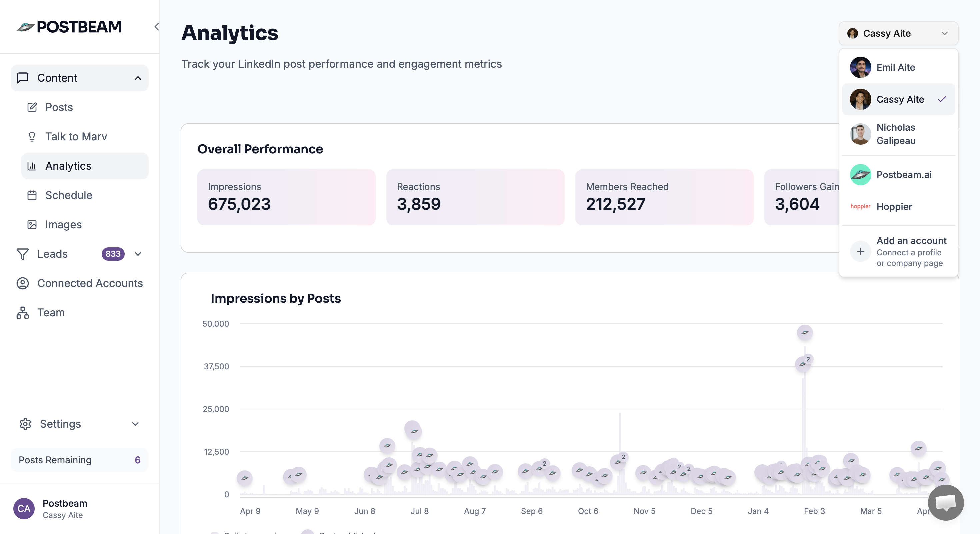Click the Schedule calendar icon

point(32,195)
